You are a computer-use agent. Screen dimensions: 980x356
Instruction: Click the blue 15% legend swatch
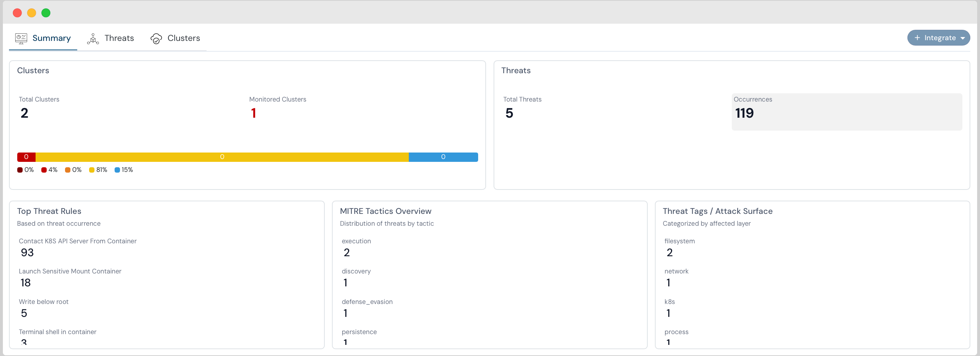[117, 170]
